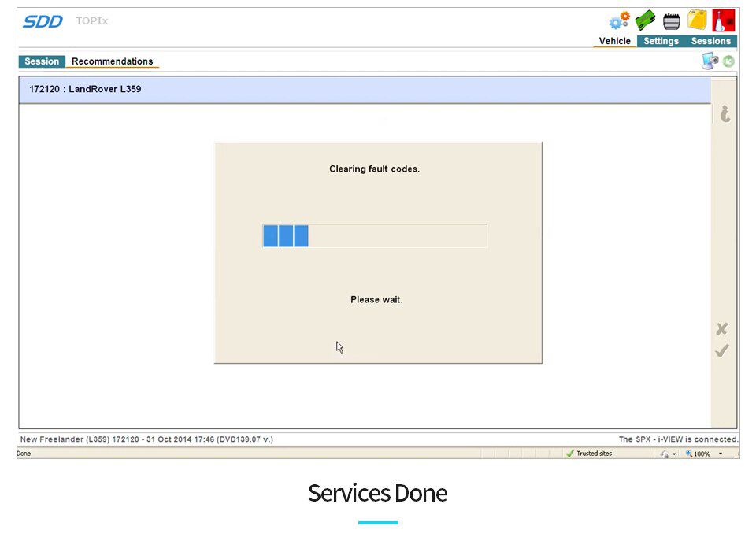The height and width of the screenshot is (537, 756).
Task: Click the Clearing fault codes progress bar
Action: click(375, 236)
